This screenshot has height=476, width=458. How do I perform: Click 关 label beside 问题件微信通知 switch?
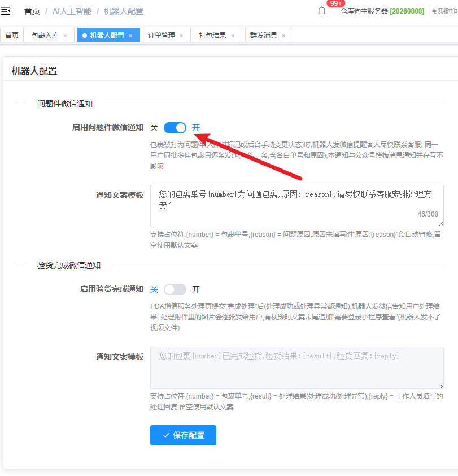point(154,128)
